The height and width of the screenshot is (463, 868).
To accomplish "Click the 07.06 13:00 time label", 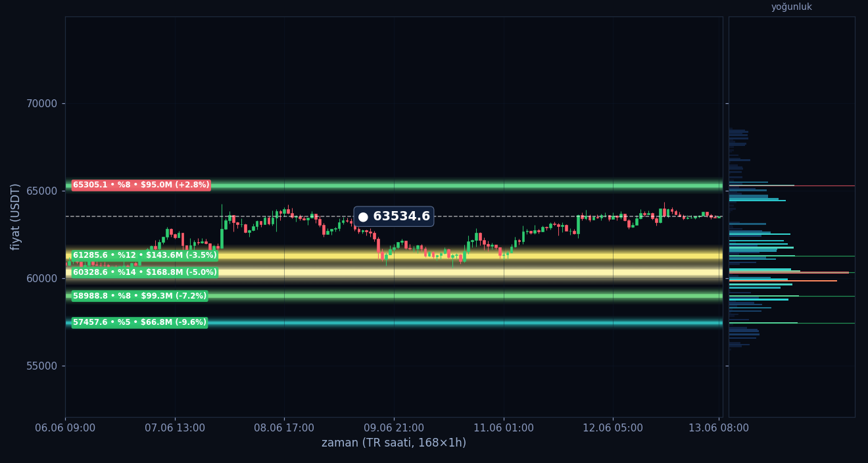I will (x=175, y=428).
